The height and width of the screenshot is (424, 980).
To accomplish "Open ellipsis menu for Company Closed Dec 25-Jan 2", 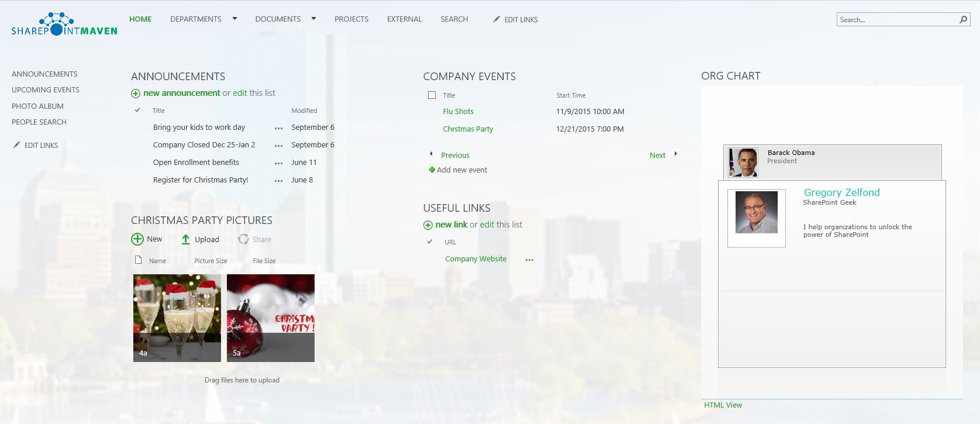I will tap(279, 146).
